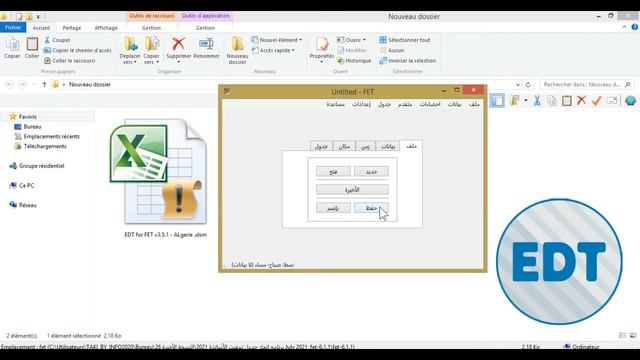Click the rename box icon in the small toolbar
This screenshot has height=360, width=640.
pos(611,100)
